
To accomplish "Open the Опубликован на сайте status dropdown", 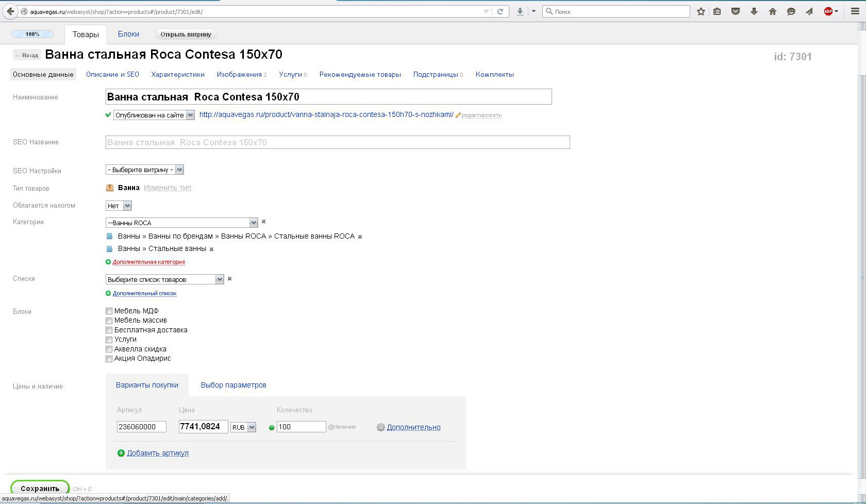I will [x=154, y=115].
